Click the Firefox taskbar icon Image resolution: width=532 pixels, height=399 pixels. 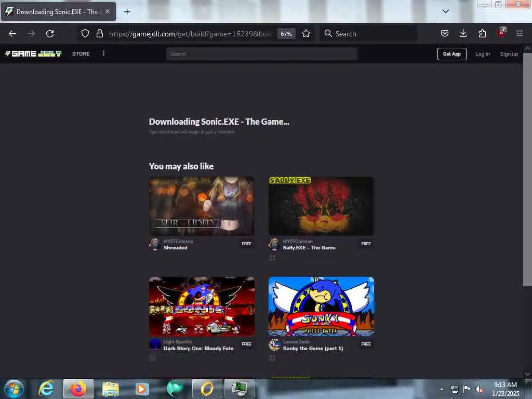pyautogui.click(x=78, y=389)
